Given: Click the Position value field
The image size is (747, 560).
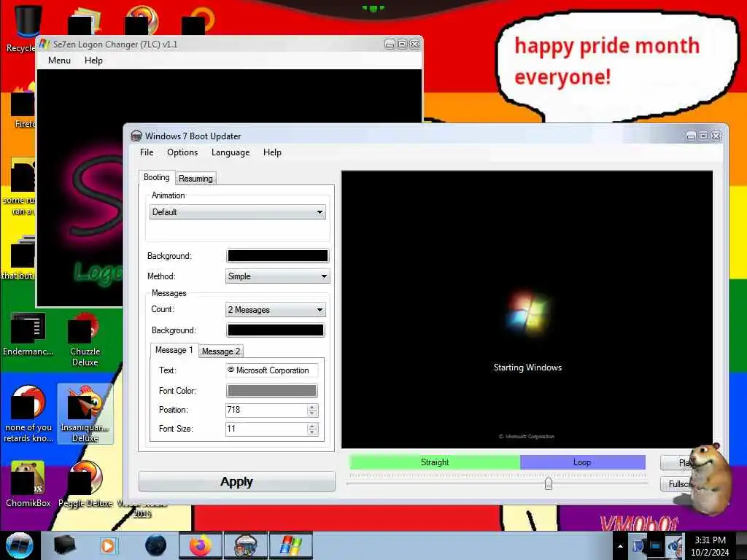Looking at the screenshot, I should pyautogui.click(x=266, y=410).
